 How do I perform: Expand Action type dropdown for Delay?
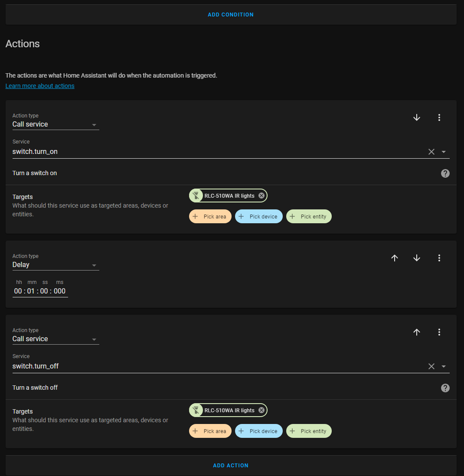(x=94, y=265)
